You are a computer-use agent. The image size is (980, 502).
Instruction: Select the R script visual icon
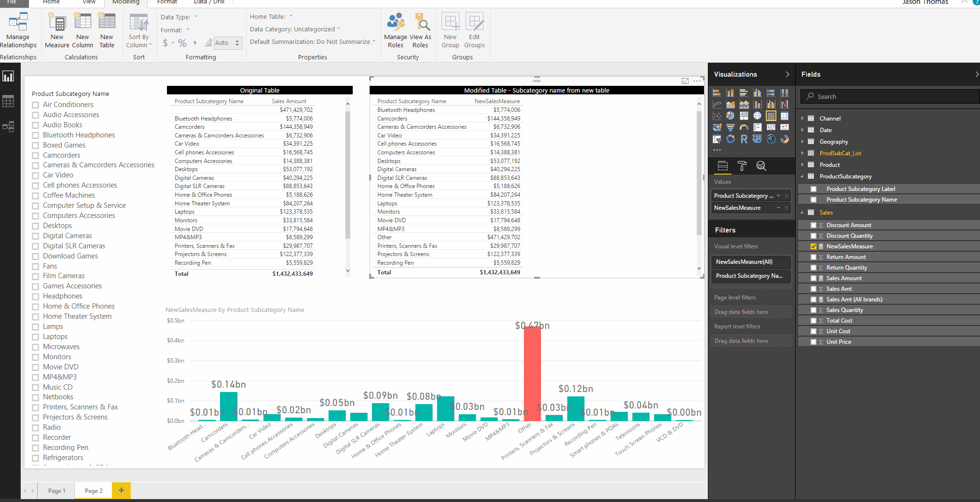pyautogui.click(x=744, y=139)
